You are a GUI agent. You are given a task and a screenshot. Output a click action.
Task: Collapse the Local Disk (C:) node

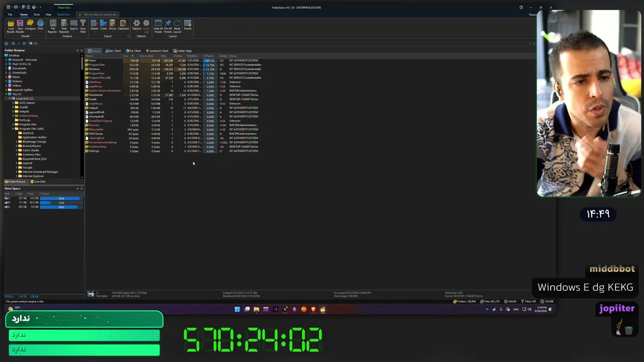click(x=10, y=99)
